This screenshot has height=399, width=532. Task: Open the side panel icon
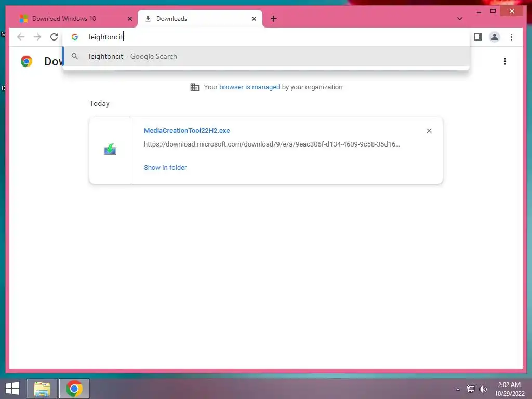click(478, 37)
